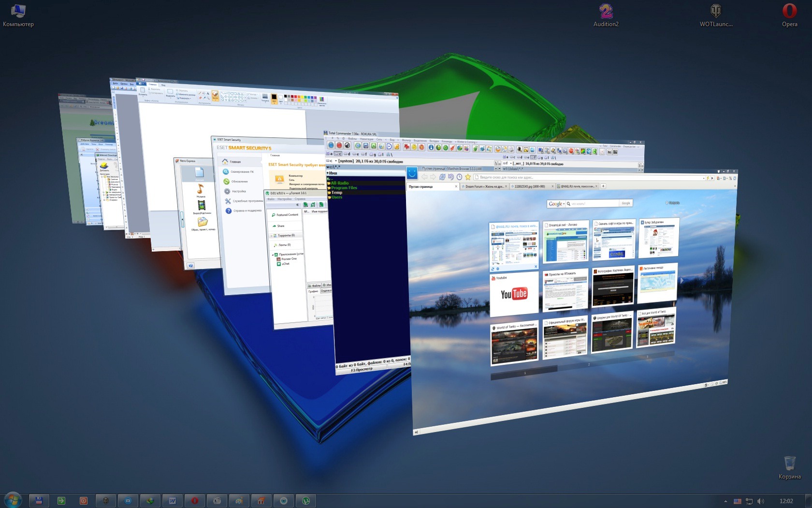Switch to the 1328025345.jpg tab in Maxthon

click(x=532, y=186)
